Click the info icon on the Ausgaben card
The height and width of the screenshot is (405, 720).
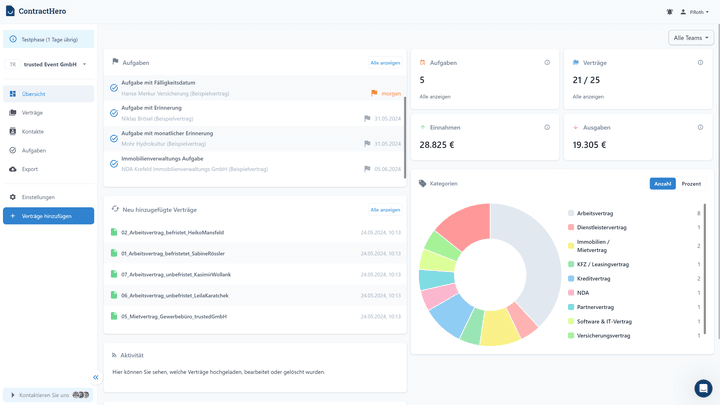point(700,127)
